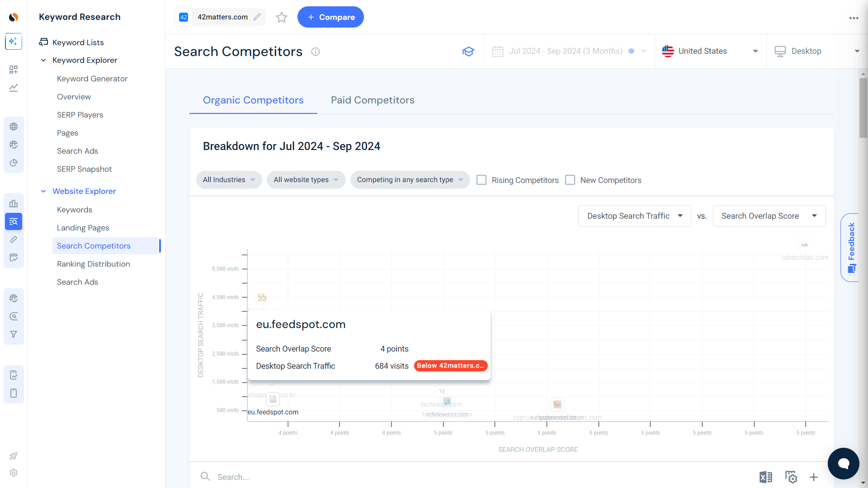Click the iabtechlab.com point on chart

tap(805, 245)
